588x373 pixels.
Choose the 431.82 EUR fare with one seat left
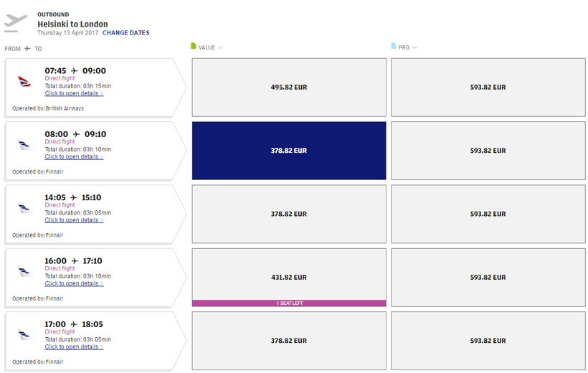tap(289, 277)
